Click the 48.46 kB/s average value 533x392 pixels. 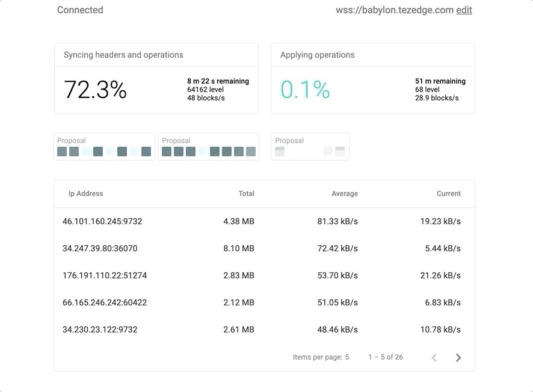pos(337,329)
